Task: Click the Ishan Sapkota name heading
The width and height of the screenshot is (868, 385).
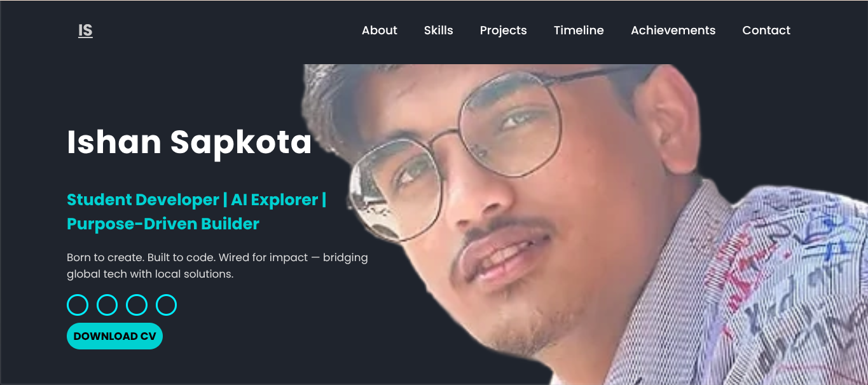Action: (189, 142)
